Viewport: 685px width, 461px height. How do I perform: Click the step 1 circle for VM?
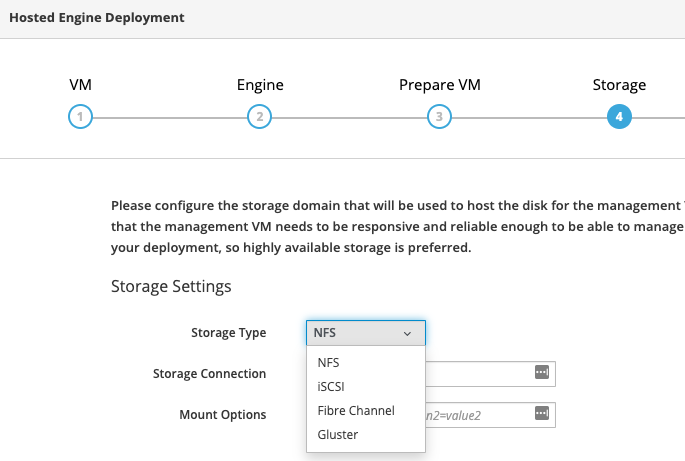coord(80,117)
